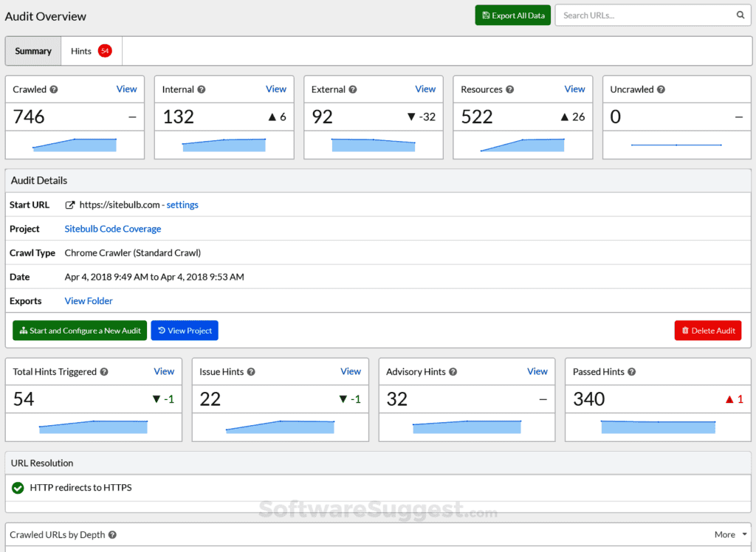Click the 132 internal count

point(179,117)
